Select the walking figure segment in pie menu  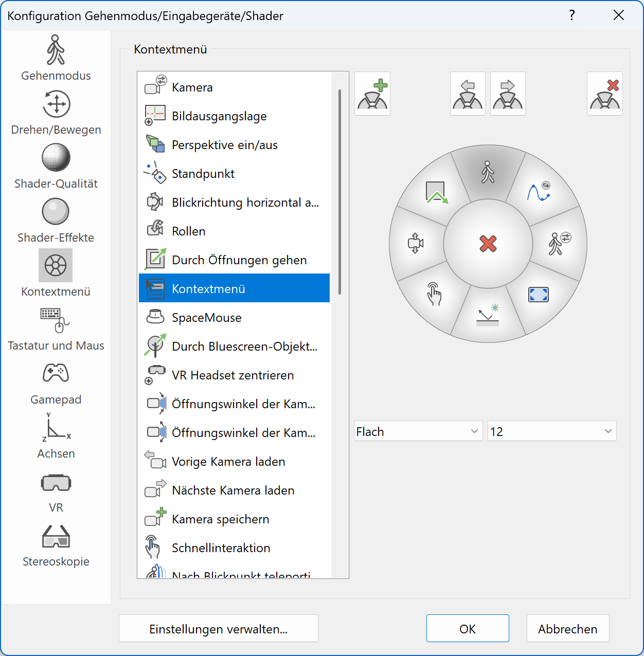[x=488, y=172]
